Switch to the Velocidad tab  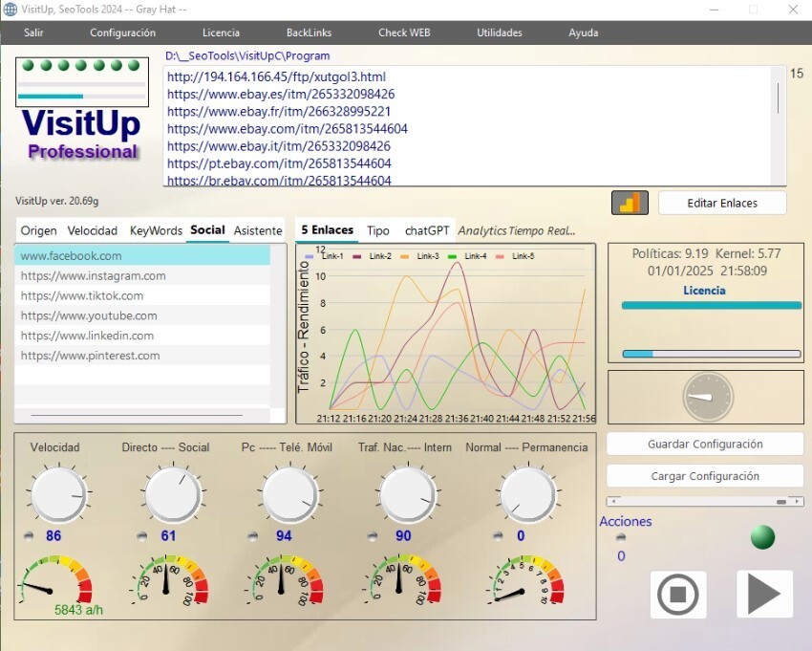click(93, 230)
